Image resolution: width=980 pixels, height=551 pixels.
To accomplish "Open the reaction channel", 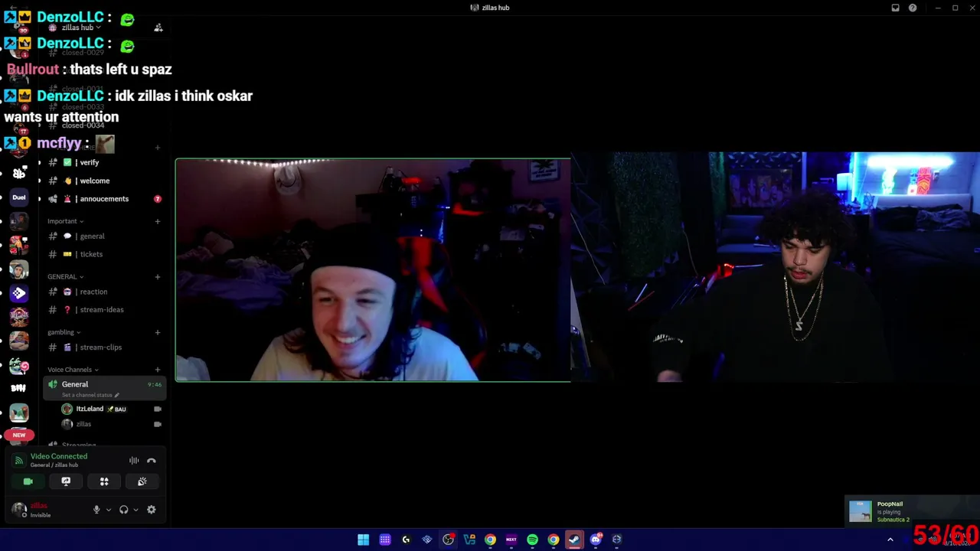I will click(103, 292).
